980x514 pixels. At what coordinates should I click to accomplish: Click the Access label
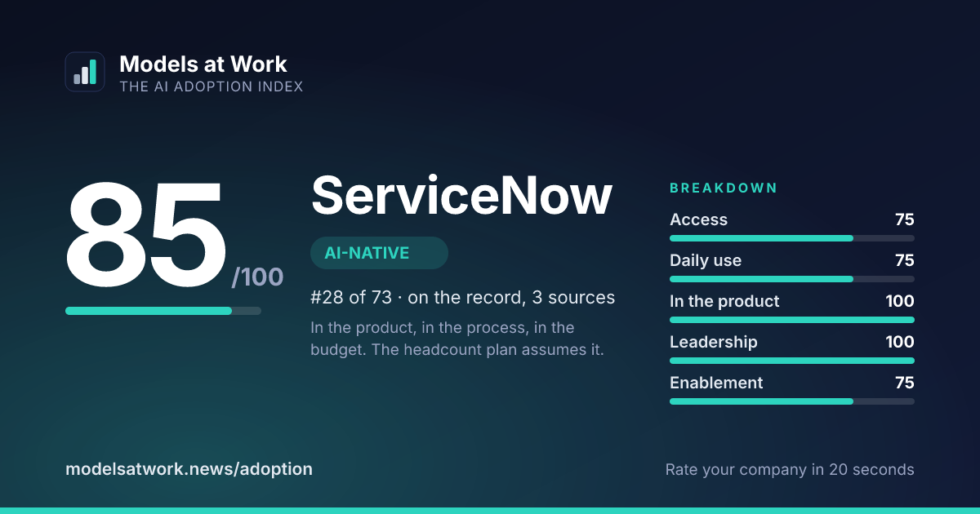698,219
